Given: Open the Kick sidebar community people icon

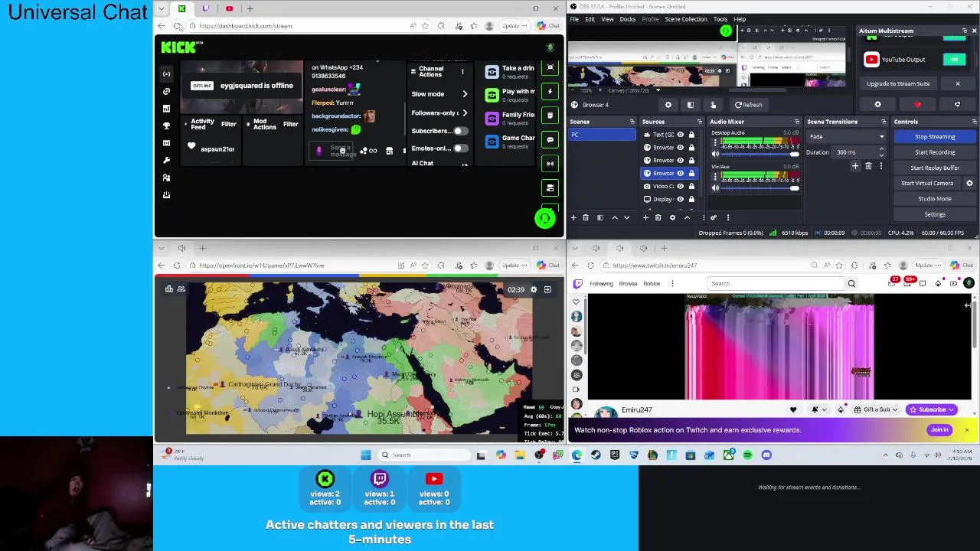Looking at the screenshot, I should click(166, 178).
